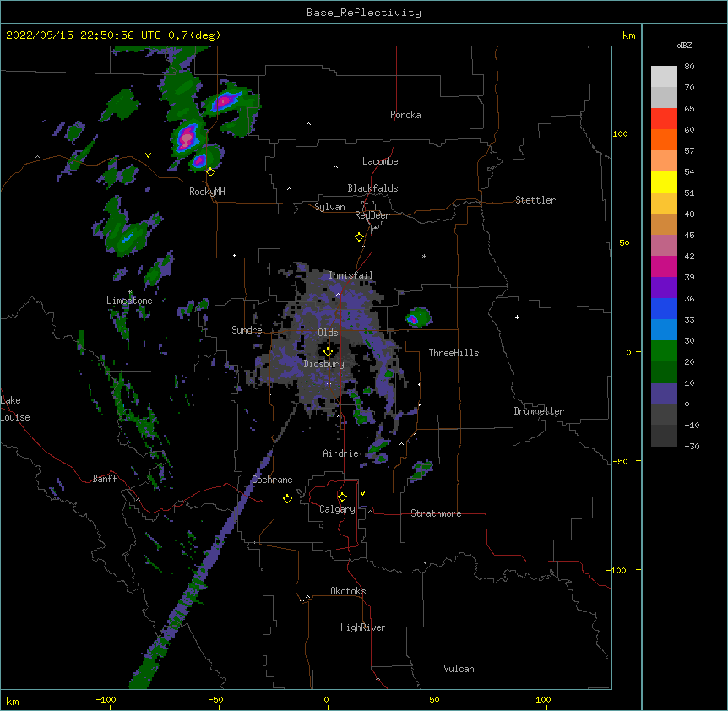Select the royal blue 33-36 dBZ swatch

tap(664, 308)
